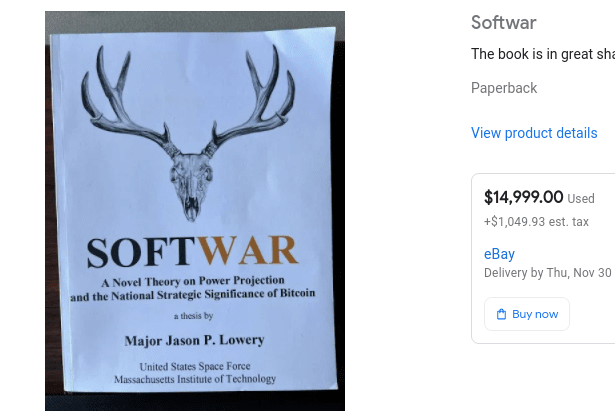Screen dimensions: 615x419
Task: Click the Softwar product title heading
Action: [504, 22]
